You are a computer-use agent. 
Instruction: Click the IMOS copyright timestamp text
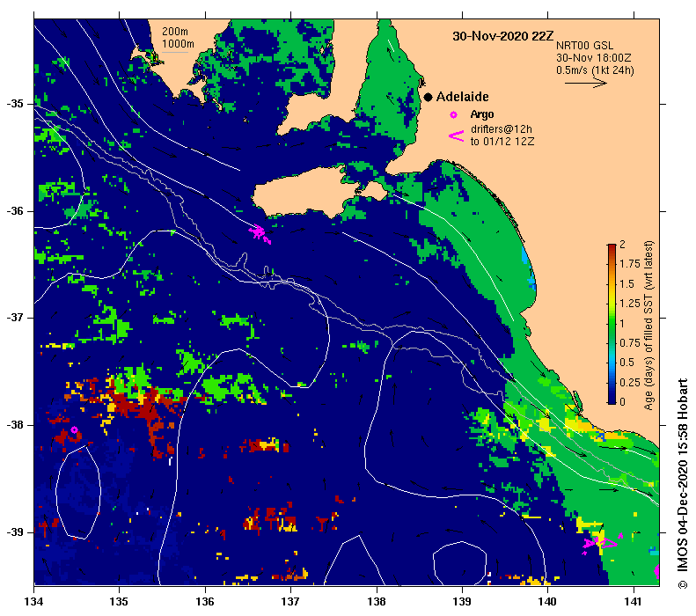point(683,484)
